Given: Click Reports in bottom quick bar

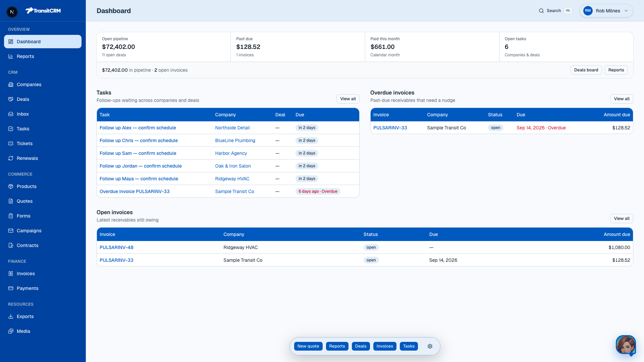Looking at the screenshot, I should [337, 346].
